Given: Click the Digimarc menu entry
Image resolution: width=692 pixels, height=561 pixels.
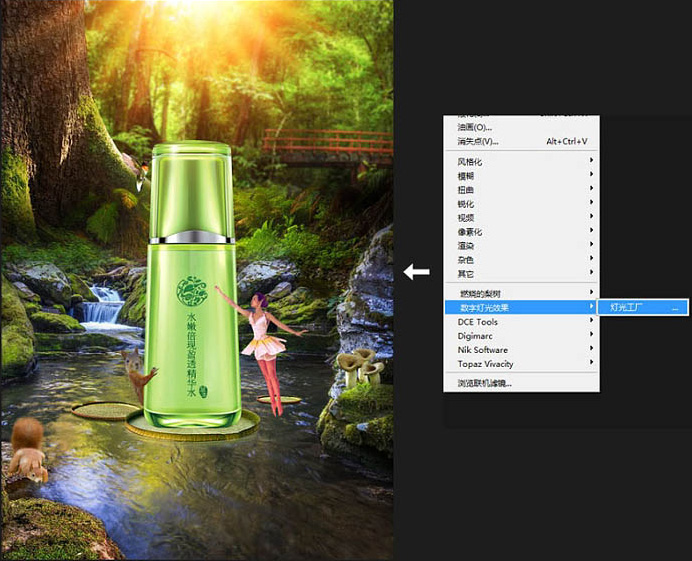Looking at the screenshot, I should click(x=476, y=336).
